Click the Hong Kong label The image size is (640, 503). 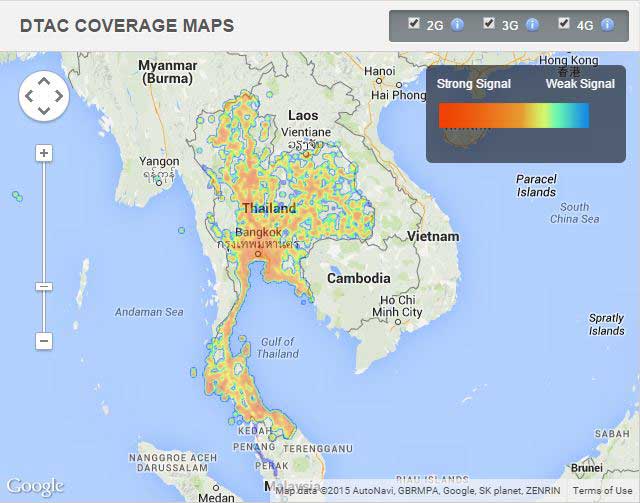pyautogui.click(x=569, y=60)
